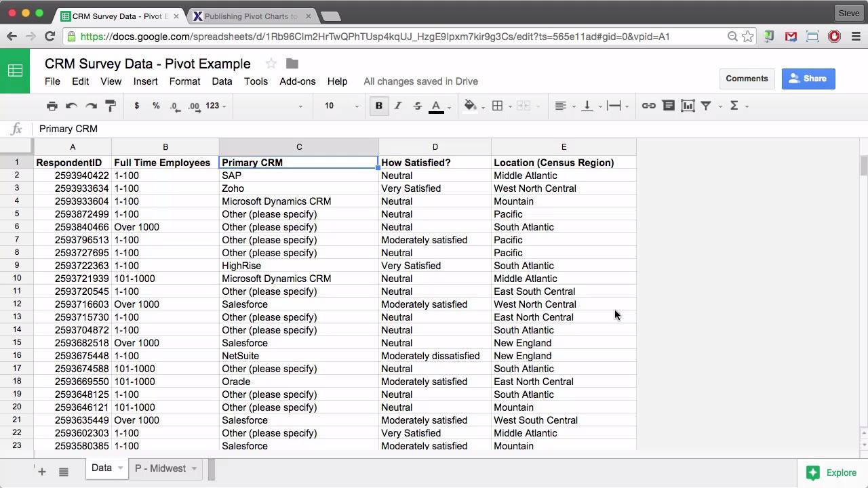Toggle strikethrough formatting

coord(417,106)
